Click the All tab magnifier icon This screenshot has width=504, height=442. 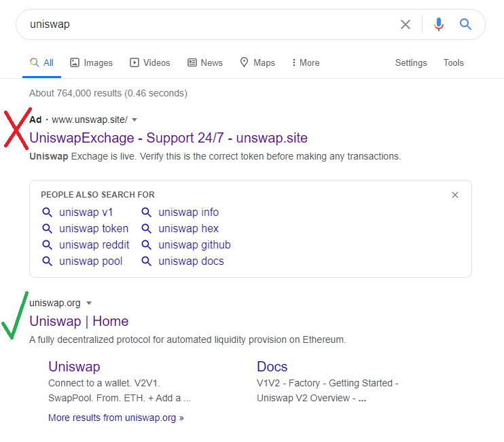(x=35, y=62)
